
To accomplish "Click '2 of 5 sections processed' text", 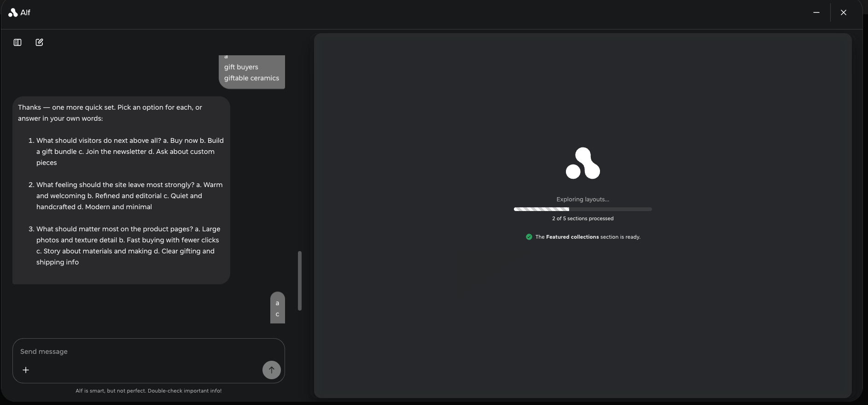I will point(583,218).
